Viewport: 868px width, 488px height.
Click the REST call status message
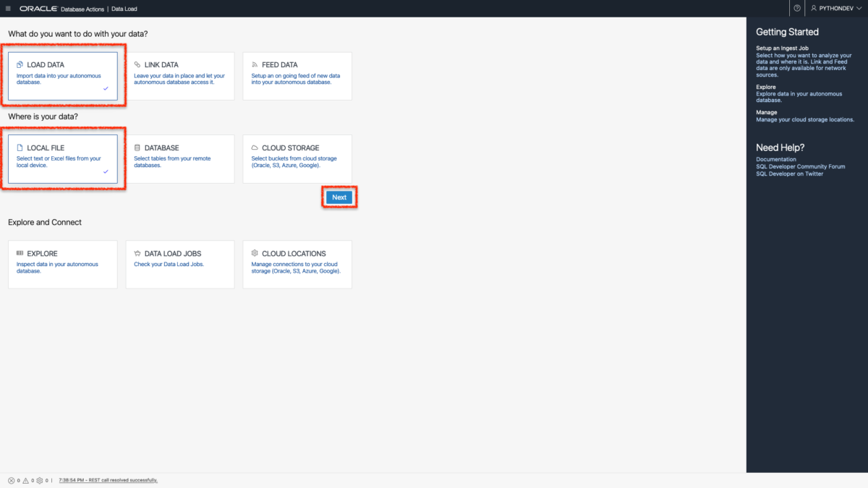(x=108, y=479)
